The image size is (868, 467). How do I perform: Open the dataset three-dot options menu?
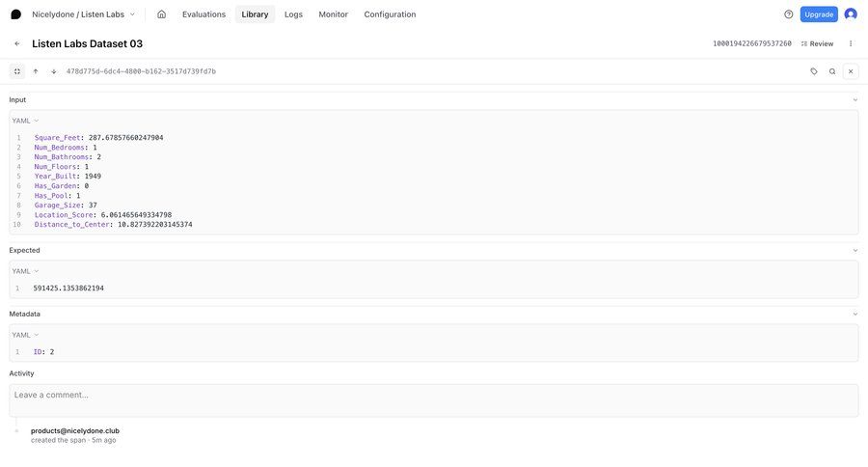coord(851,43)
